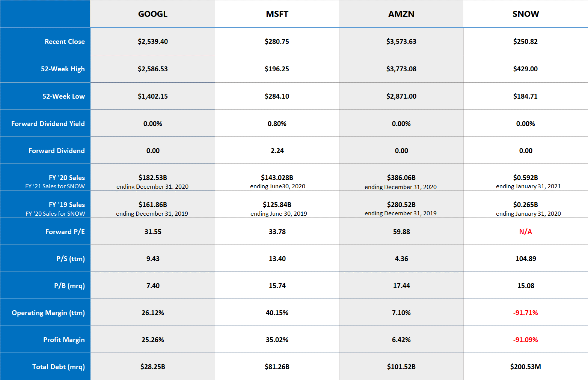Screen dimensions: 588x380
Task: Click the Forward Dividend Yield row label
Action: click(48, 124)
